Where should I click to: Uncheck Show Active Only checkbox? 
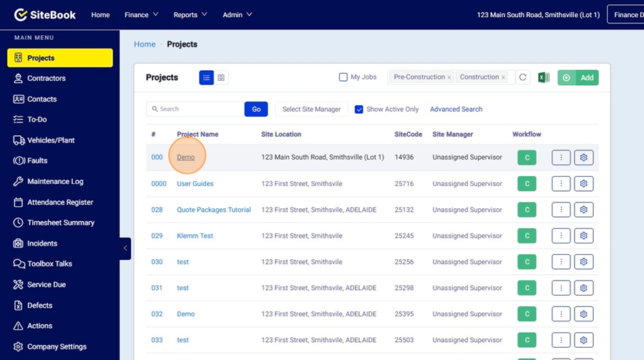(359, 110)
